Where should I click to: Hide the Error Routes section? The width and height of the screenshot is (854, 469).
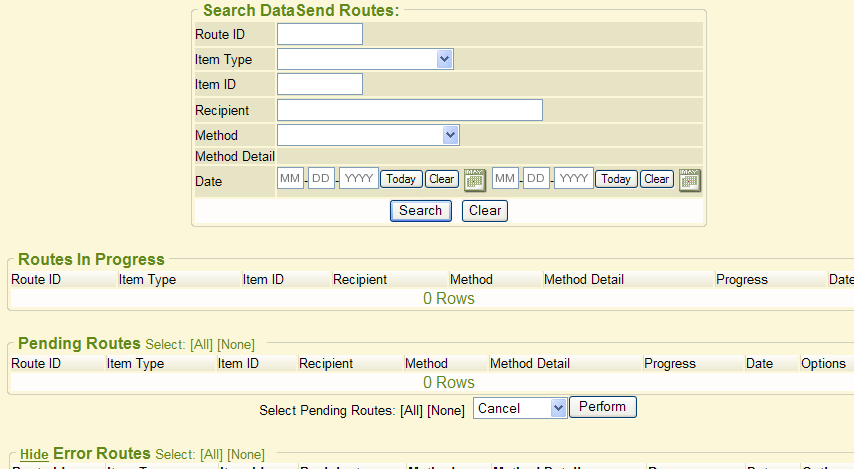pyautogui.click(x=34, y=454)
